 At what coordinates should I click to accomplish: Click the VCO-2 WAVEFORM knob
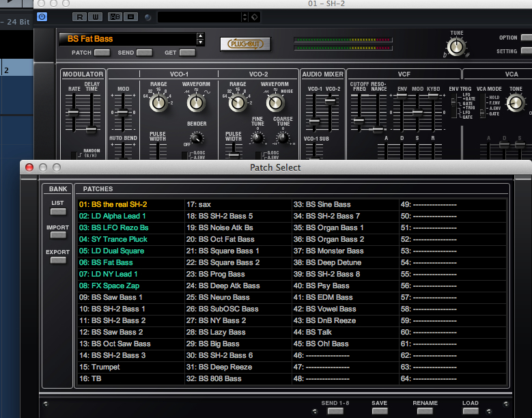(275, 103)
